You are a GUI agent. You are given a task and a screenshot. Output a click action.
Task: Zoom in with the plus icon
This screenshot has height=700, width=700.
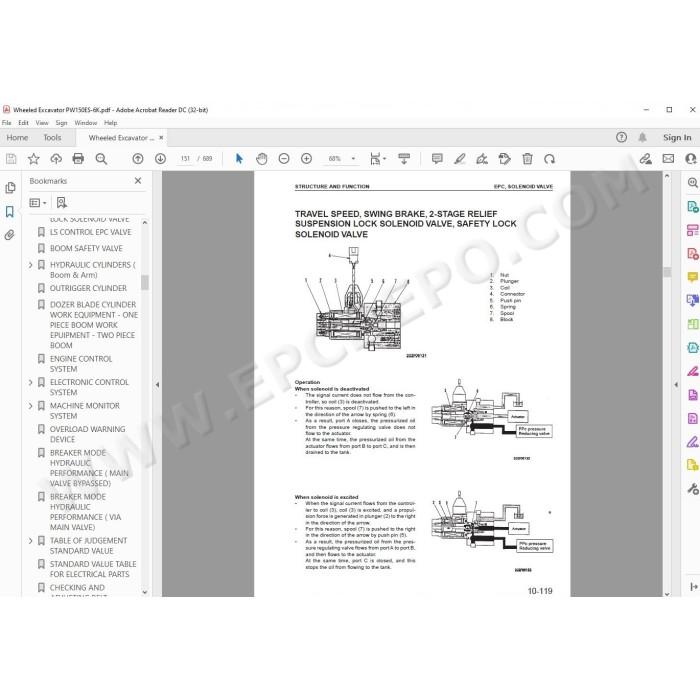[x=306, y=158]
